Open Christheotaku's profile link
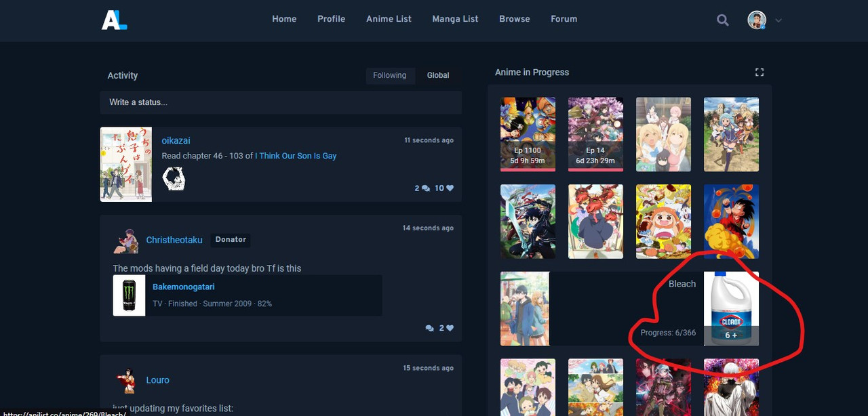Viewport: 868px width, 416px height. tap(174, 240)
